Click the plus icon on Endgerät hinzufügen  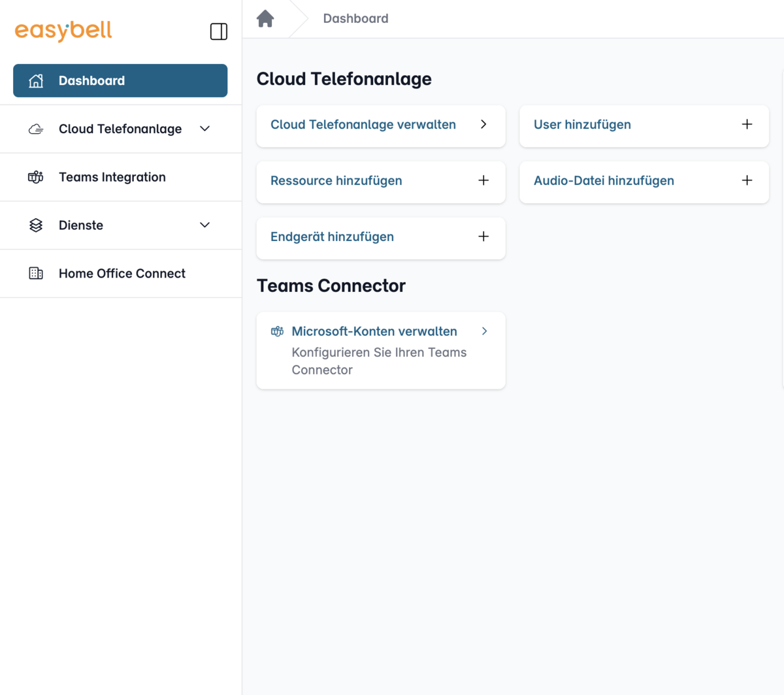point(483,236)
